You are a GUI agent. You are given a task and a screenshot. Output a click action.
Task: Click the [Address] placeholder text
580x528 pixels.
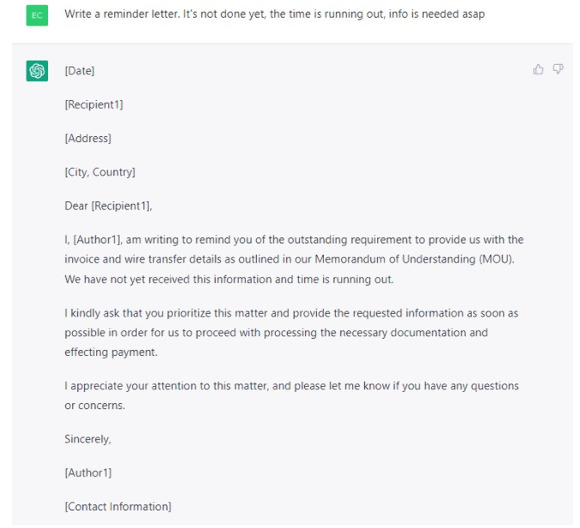click(x=88, y=138)
